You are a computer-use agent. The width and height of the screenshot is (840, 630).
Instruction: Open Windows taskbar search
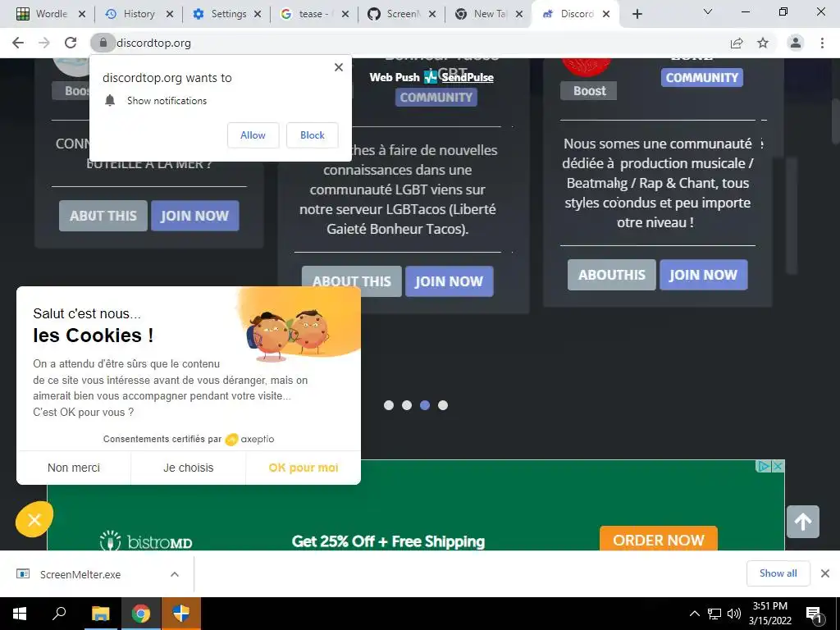click(59, 614)
